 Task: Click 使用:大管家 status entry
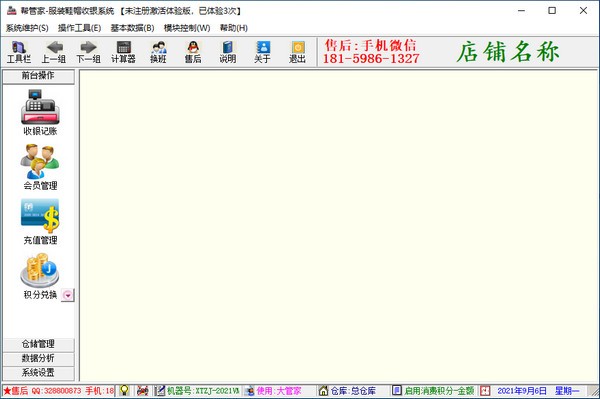click(x=279, y=391)
